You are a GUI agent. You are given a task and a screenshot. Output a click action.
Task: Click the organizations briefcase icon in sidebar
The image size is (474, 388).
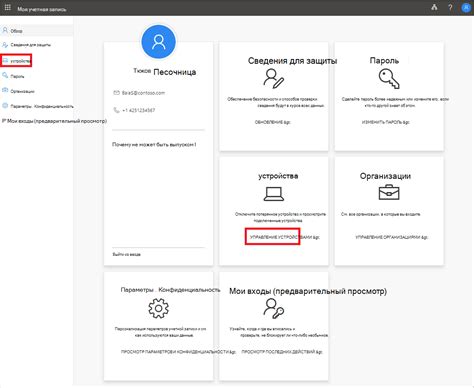tap(5, 91)
